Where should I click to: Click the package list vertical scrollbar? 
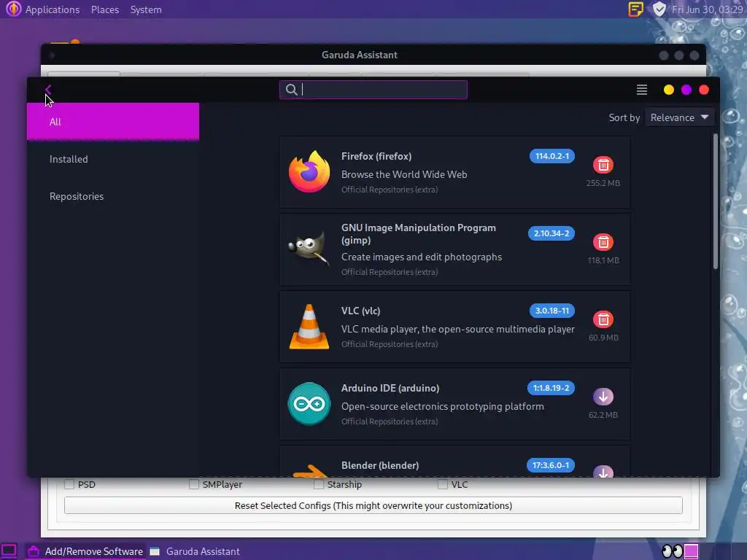click(715, 202)
